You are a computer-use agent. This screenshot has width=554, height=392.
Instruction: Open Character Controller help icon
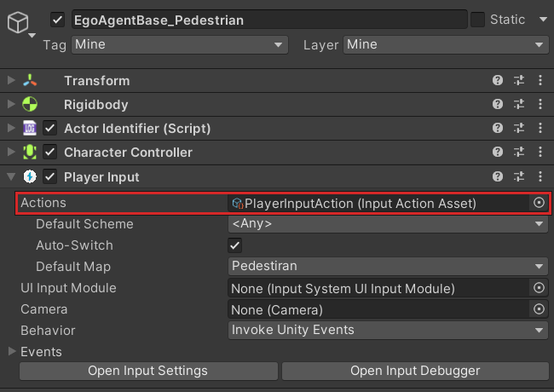tap(498, 152)
